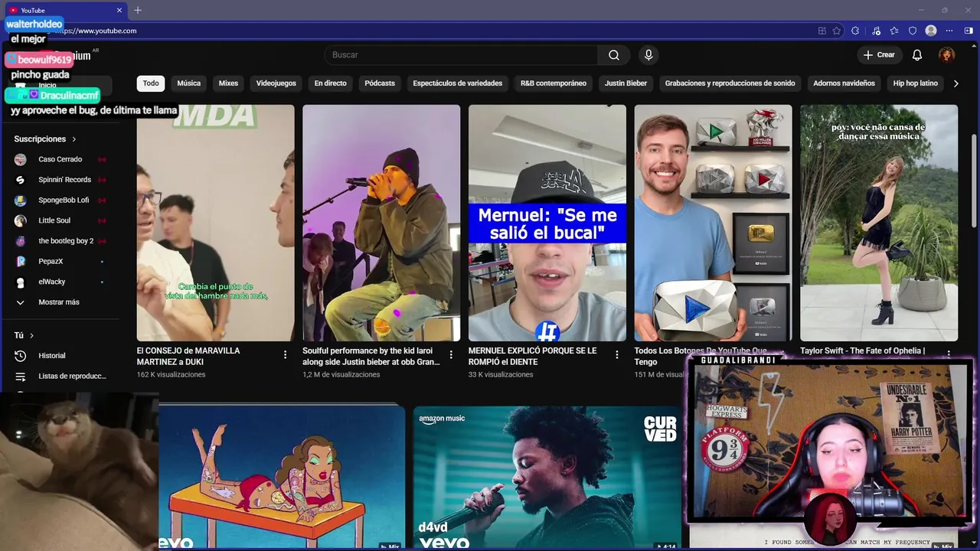Screen dimensions: 980x551
Task: Click 'MERNUEL EXPLICÓ PORQUE SE LE ROMPIÓ' title
Action: 533,356
